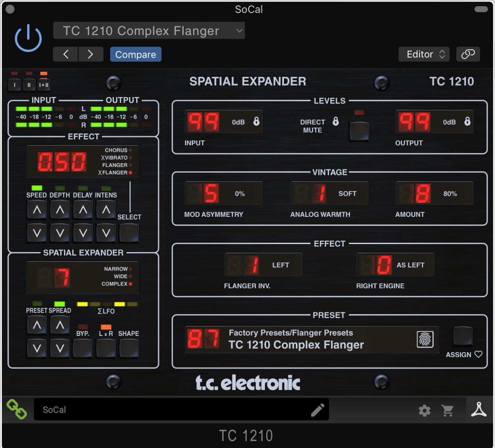Open preset browser from preset name display
495x448 pixels.
312,339
